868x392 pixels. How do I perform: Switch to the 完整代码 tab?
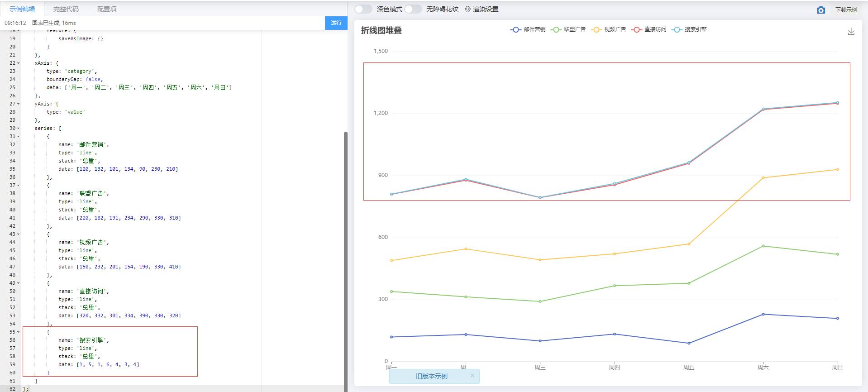(66, 9)
